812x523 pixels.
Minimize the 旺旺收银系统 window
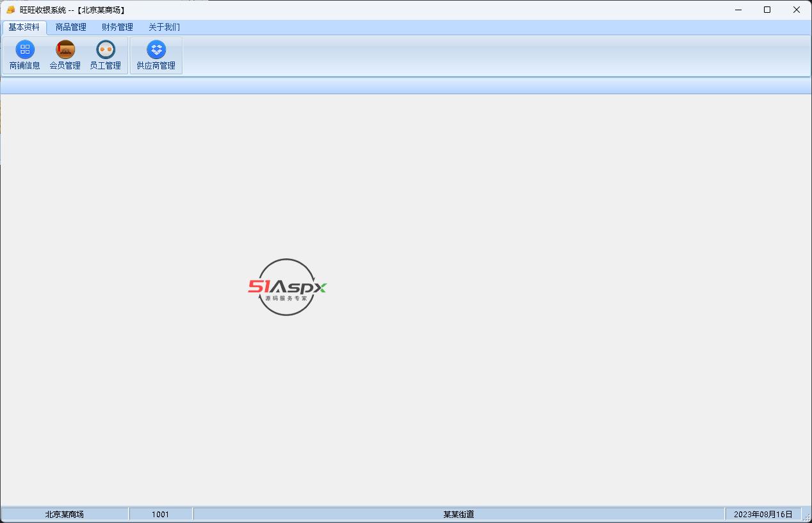coord(738,10)
